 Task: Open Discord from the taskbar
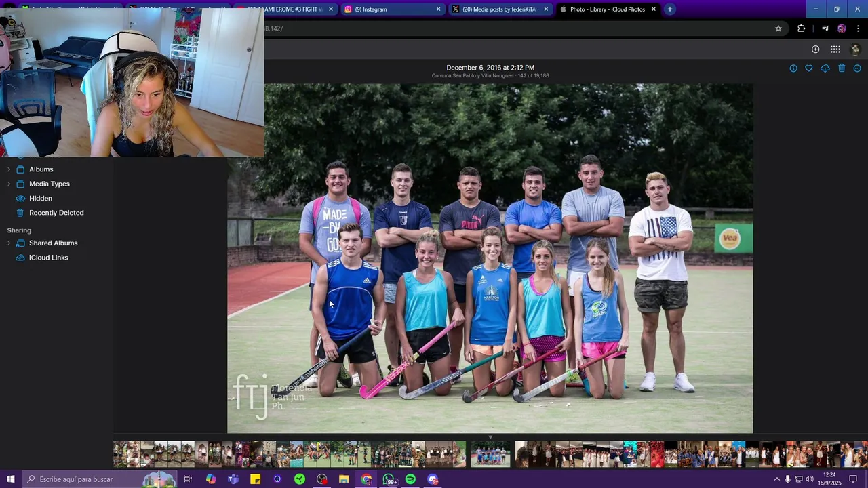tap(433, 479)
